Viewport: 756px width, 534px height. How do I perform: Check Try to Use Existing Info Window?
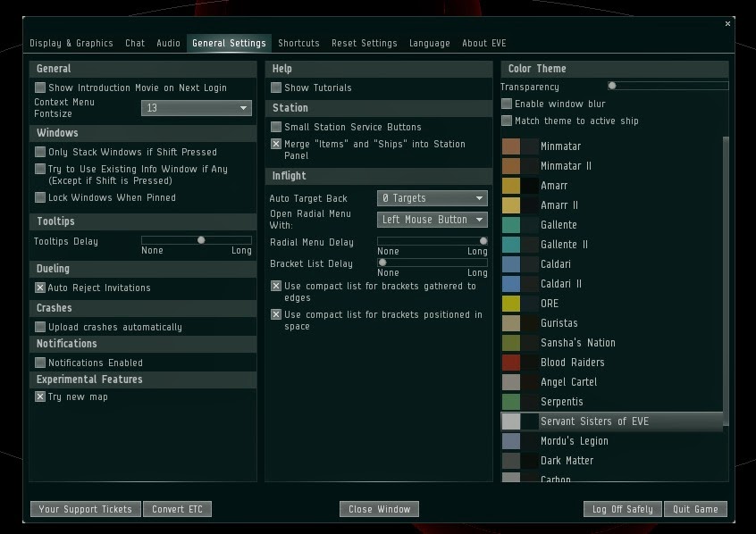(40, 169)
